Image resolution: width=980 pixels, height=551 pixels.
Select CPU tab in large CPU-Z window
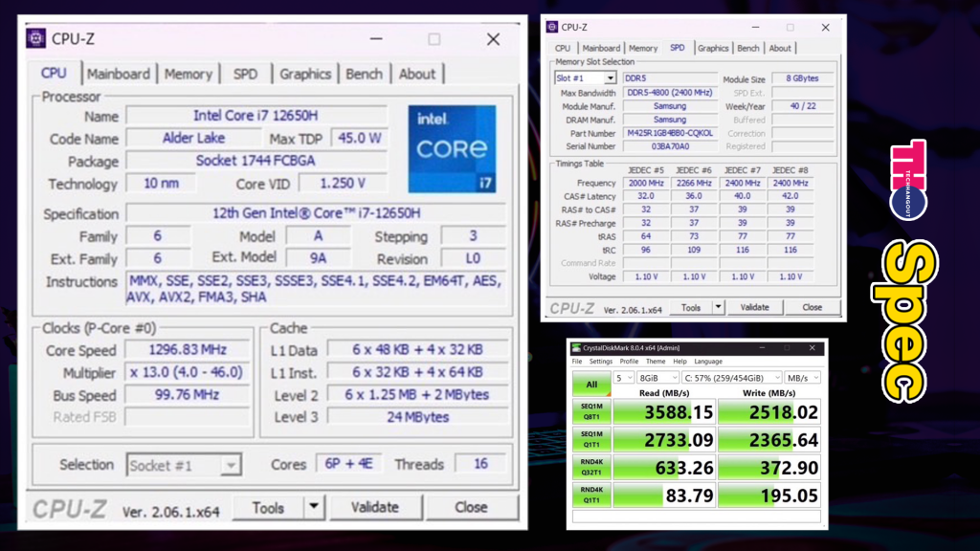pos(54,73)
